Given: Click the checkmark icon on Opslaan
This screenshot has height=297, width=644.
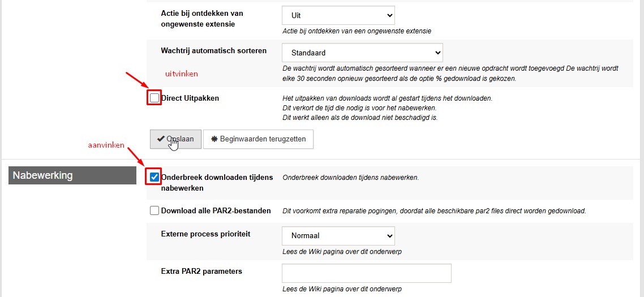Looking at the screenshot, I should point(161,139).
